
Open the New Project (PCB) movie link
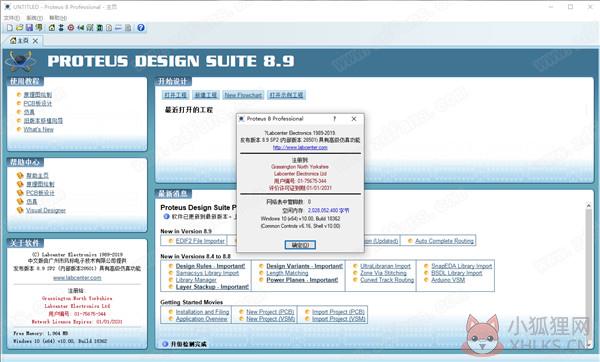click(270, 312)
